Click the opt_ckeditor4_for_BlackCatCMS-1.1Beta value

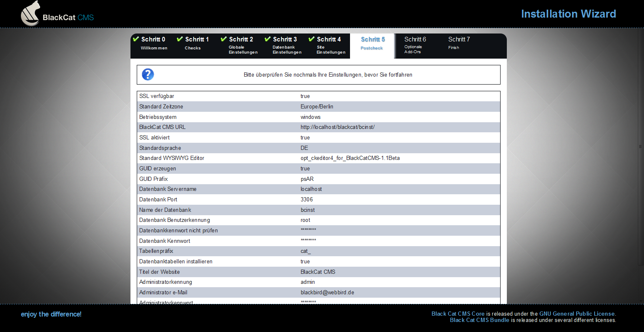tap(350, 158)
